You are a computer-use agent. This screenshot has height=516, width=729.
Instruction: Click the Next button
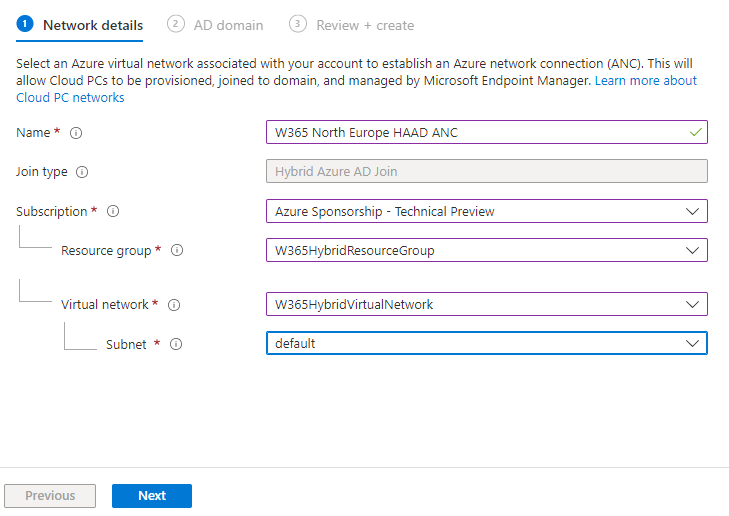click(152, 496)
